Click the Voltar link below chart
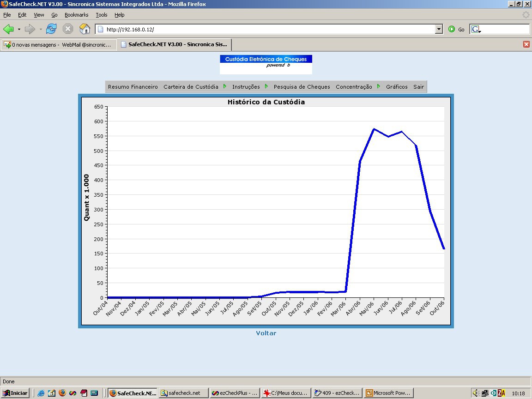Image resolution: width=532 pixels, height=399 pixels. point(266,333)
